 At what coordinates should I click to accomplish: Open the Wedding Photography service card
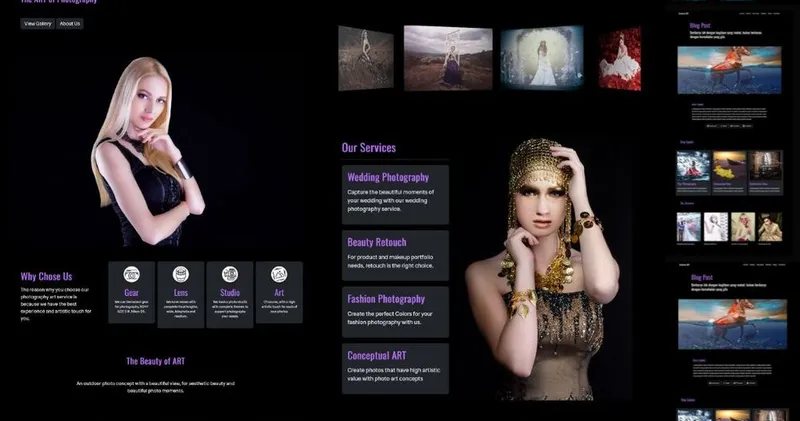point(395,194)
